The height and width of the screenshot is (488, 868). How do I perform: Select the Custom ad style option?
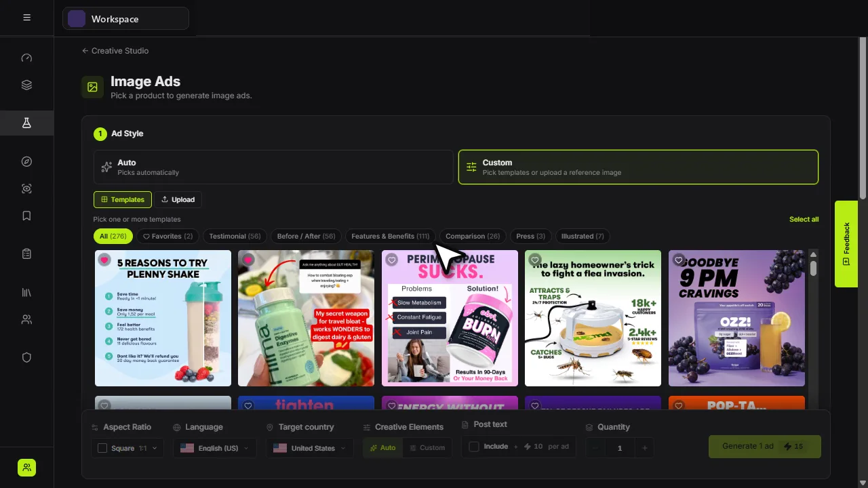pyautogui.click(x=638, y=167)
